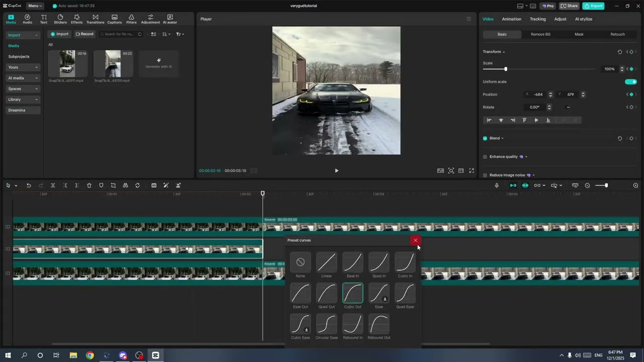Image resolution: width=644 pixels, height=362 pixels.
Task: Click the Crop icon in the timeline toolbar
Action: [113, 186]
